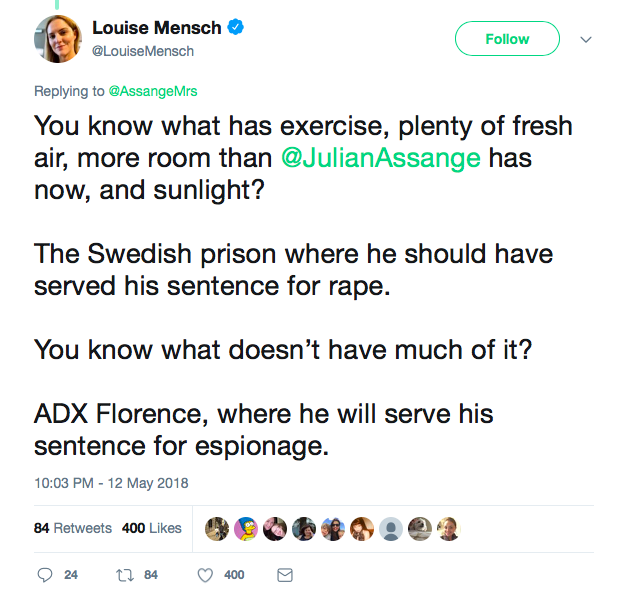Open the last liker's avatar

coord(448,529)
